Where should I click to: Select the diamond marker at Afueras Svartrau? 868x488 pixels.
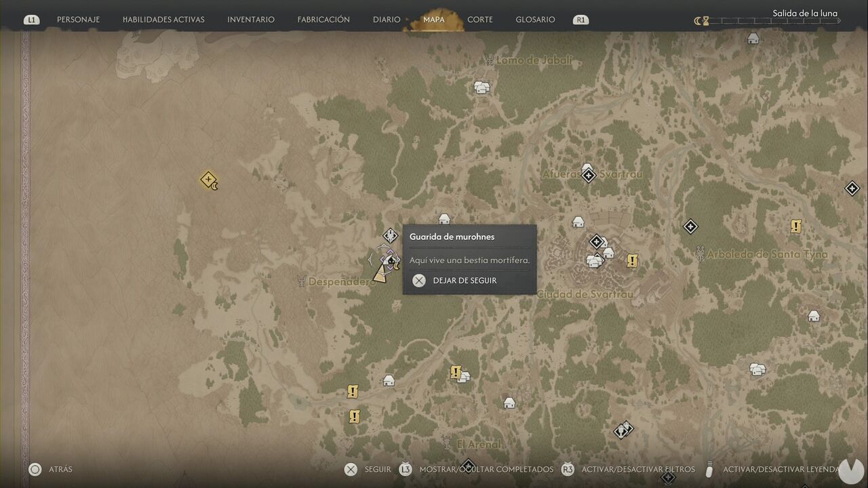(588, 175)
